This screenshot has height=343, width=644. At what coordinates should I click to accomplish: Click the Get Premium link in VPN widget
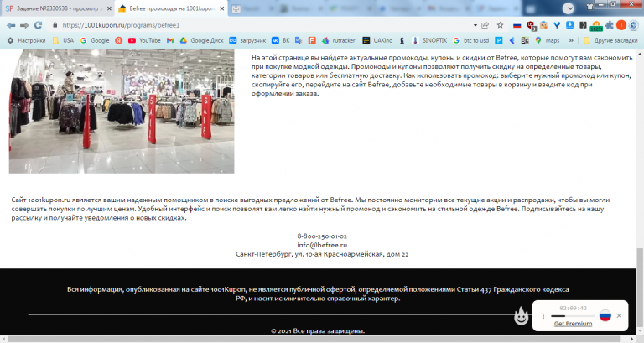coord(573,324)
